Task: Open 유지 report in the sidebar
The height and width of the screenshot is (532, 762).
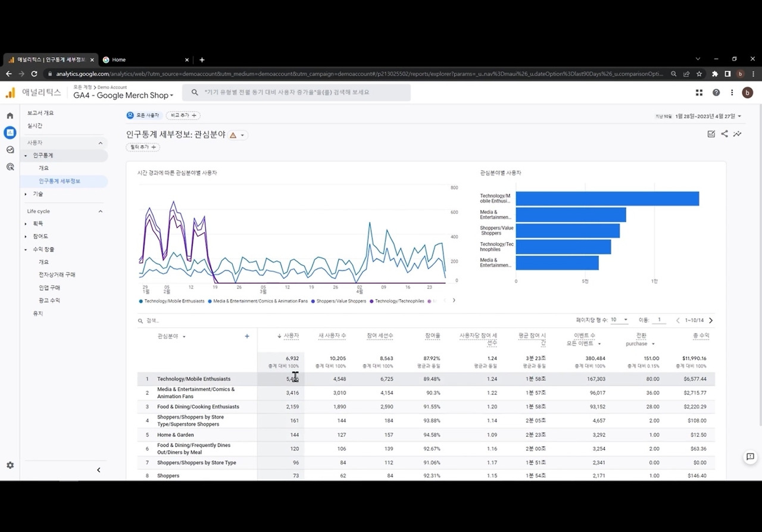Action: (38, 314)
